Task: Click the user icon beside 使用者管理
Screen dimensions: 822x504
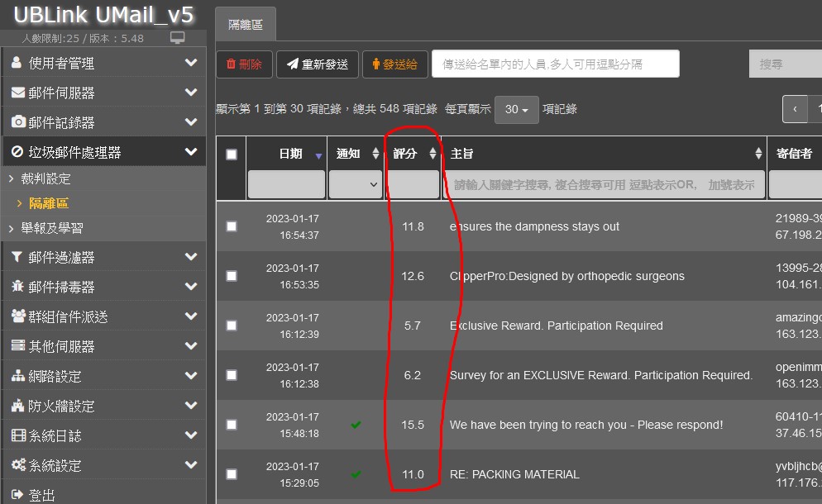Action: [17, 63]
